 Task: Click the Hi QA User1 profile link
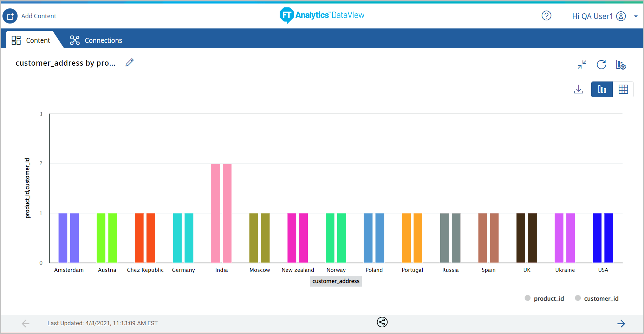coord(592,16)
